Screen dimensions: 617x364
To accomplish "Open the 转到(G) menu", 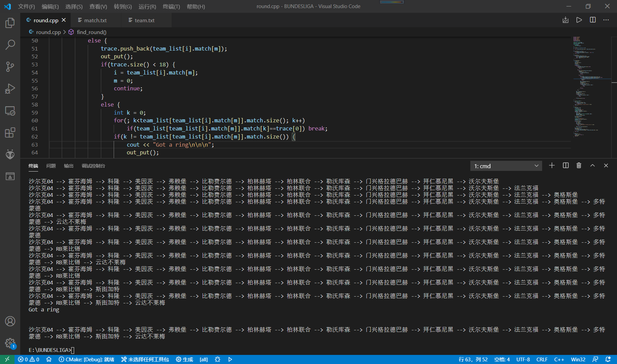I will click(123, 6).
